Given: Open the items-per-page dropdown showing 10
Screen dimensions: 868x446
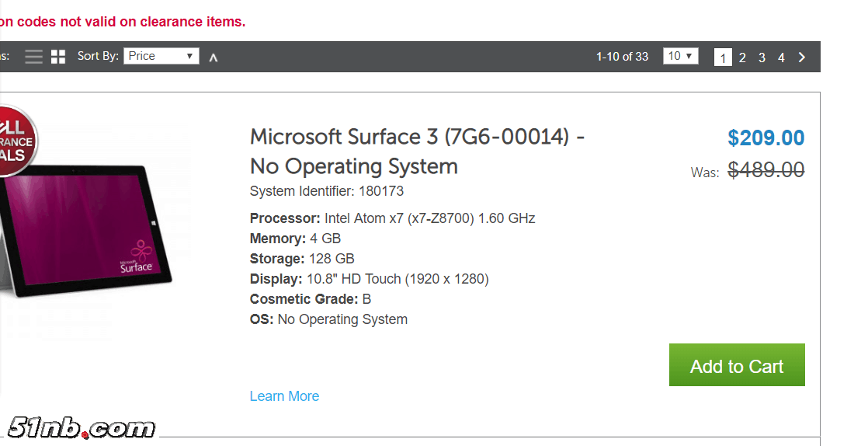Looking at the screenshot, I should point(680,56).
